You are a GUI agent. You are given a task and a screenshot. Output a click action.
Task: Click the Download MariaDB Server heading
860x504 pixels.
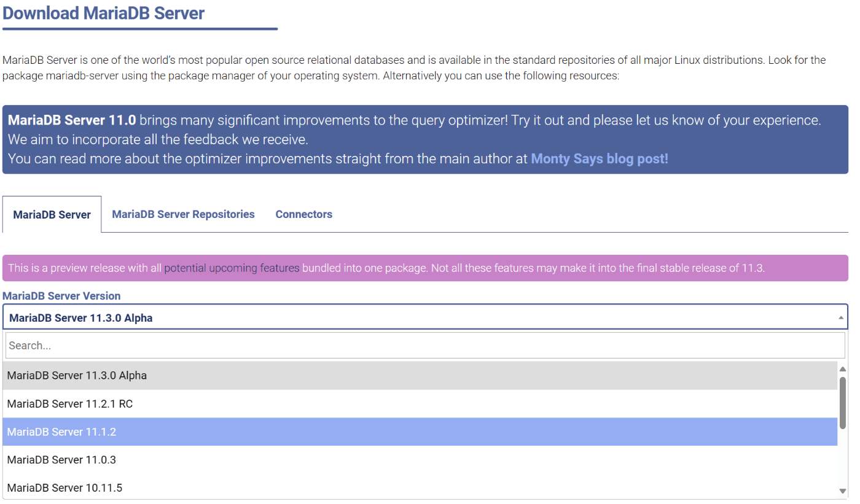pos(104,13)
